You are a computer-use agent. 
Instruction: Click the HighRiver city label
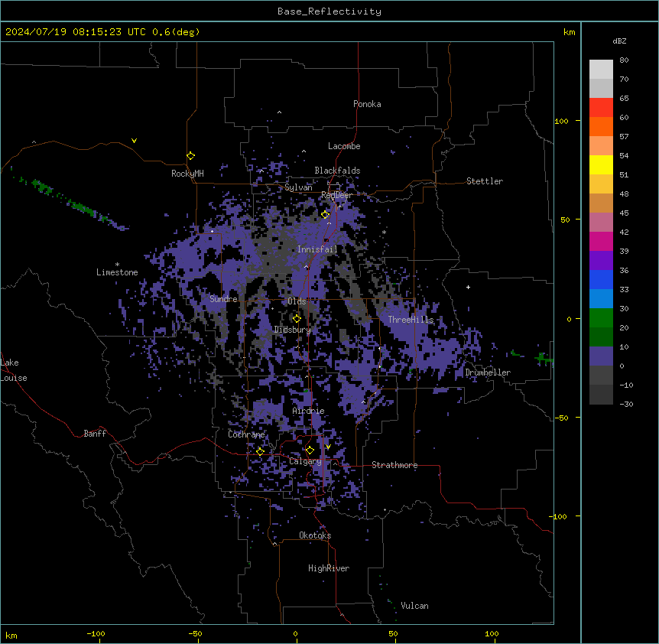click(329, 568)
